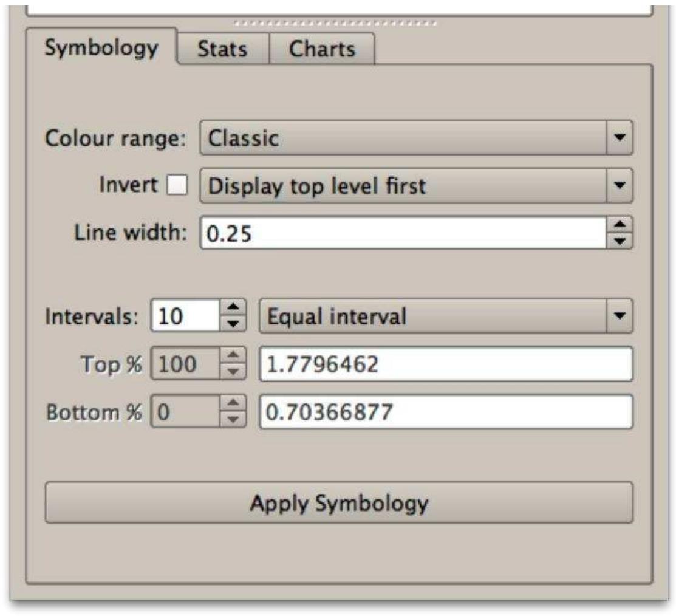Click the Bottom % spinner field
This screenshot has width=676, height=616.
point(185,412)
